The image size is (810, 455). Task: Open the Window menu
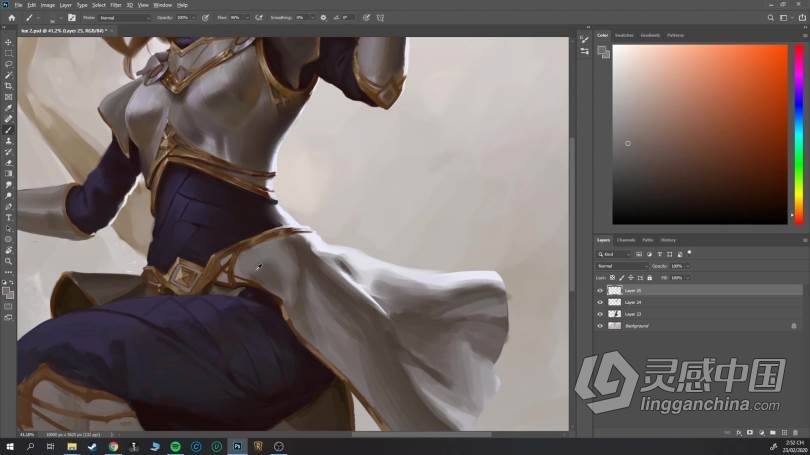click(x=163, y=5)
